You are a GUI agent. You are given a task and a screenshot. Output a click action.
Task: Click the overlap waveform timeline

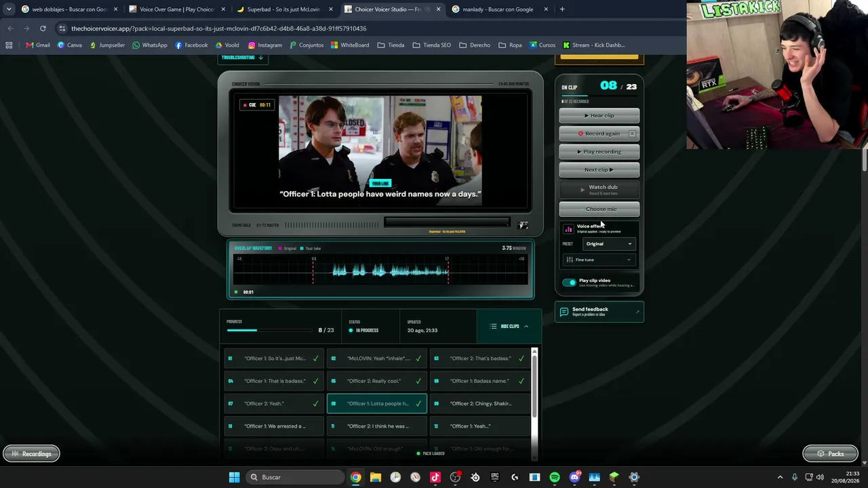(380, 271)
